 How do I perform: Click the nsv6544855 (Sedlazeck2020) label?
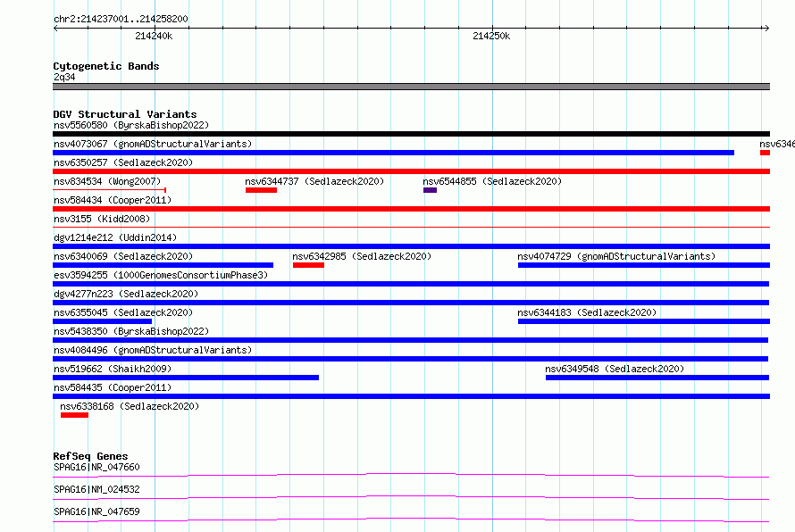[492, 181]
